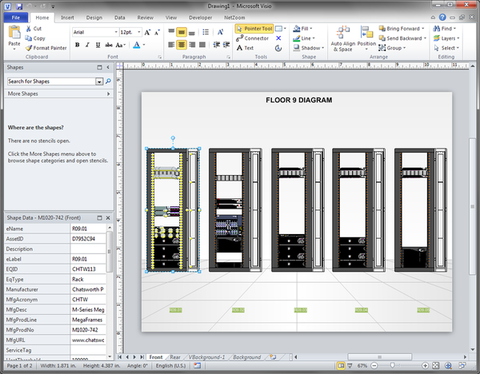This screenshot has width=480, height=374.
Task: Expand the More Shapes menu
Action: click(59, 94)
